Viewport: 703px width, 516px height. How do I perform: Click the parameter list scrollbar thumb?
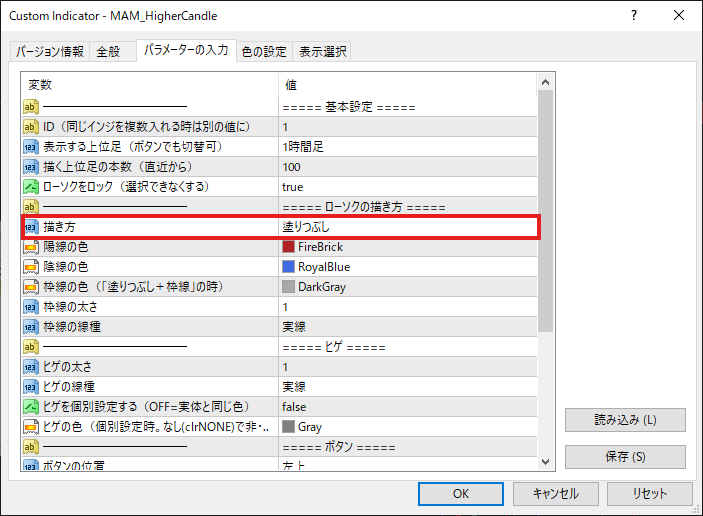coord(546,211)
